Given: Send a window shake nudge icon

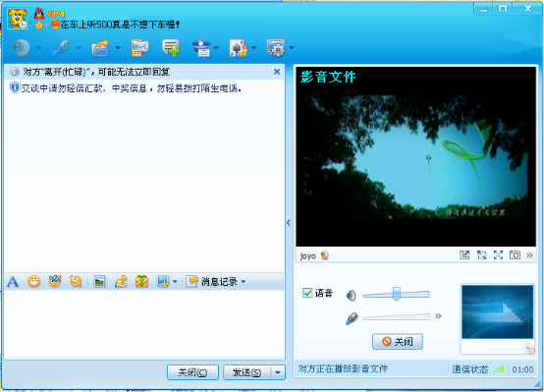Looking at the screenshot, I should click(x=76, y=281).
